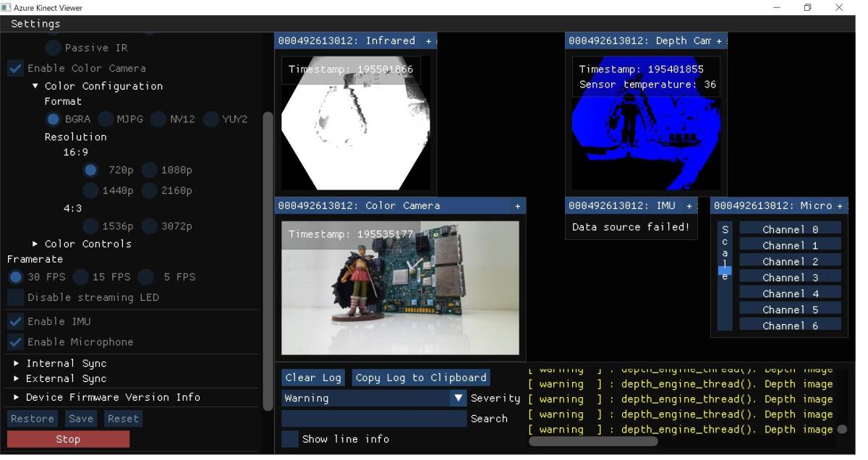
Task: Select YUY2 color format
Action: (210, 119)
